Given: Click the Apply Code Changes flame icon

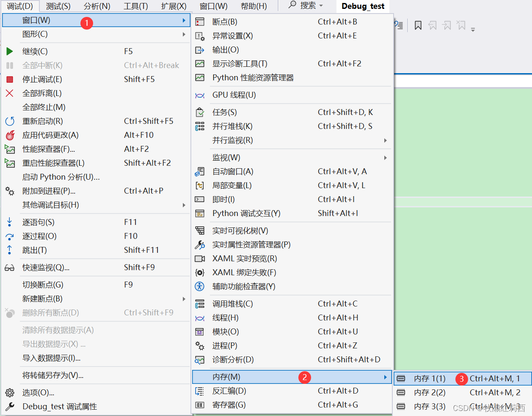Looking at the screenshot, I should click(9, 135).
